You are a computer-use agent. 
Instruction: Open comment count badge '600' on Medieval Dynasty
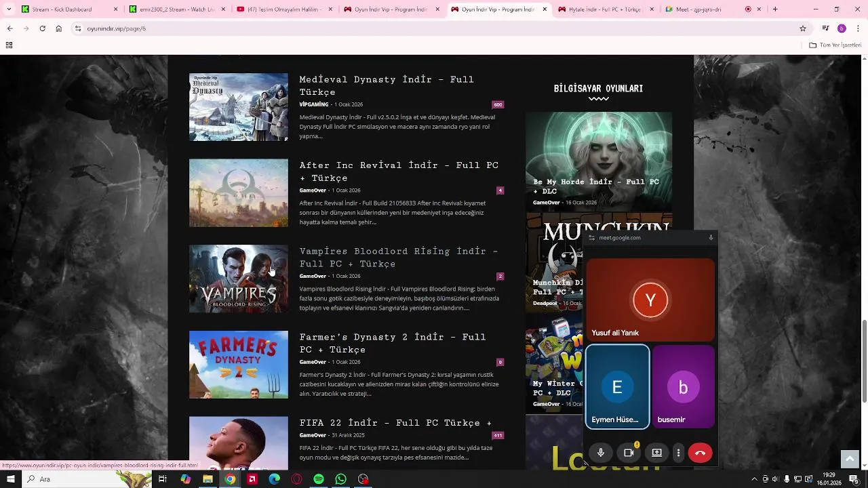pos(498,105)
